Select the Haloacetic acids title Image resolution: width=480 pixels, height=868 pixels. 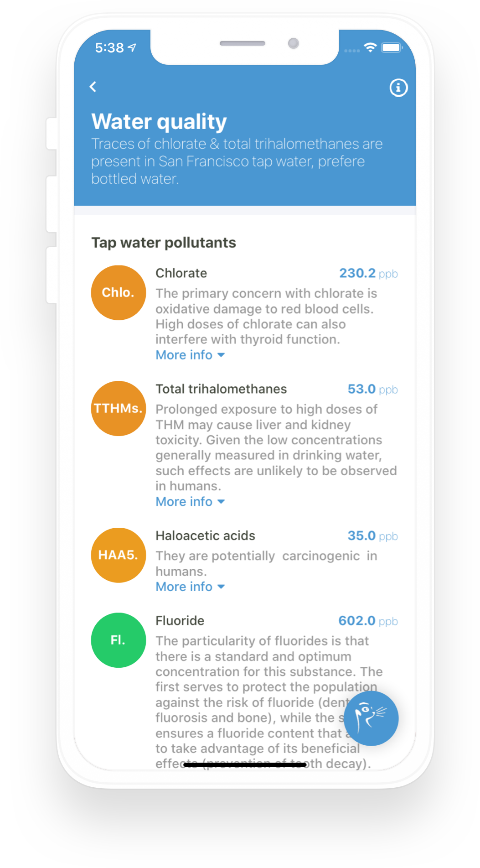(x=205, y=535)
